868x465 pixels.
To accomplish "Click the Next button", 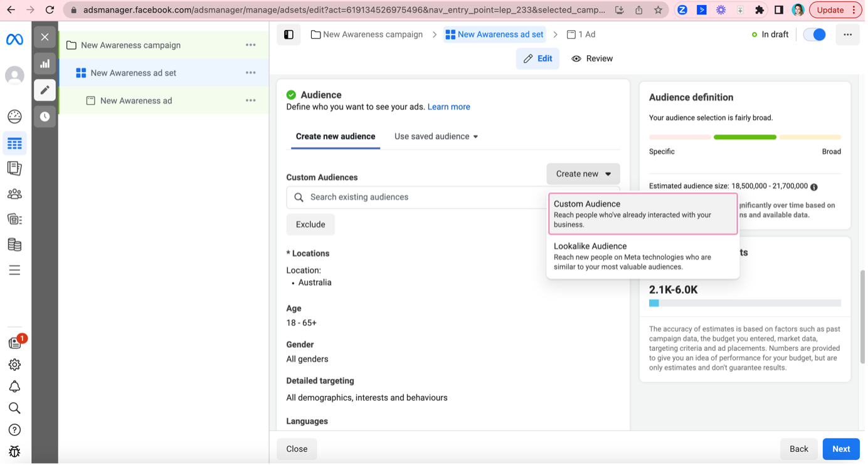I will pyautogui.click(x=840, y=449).
